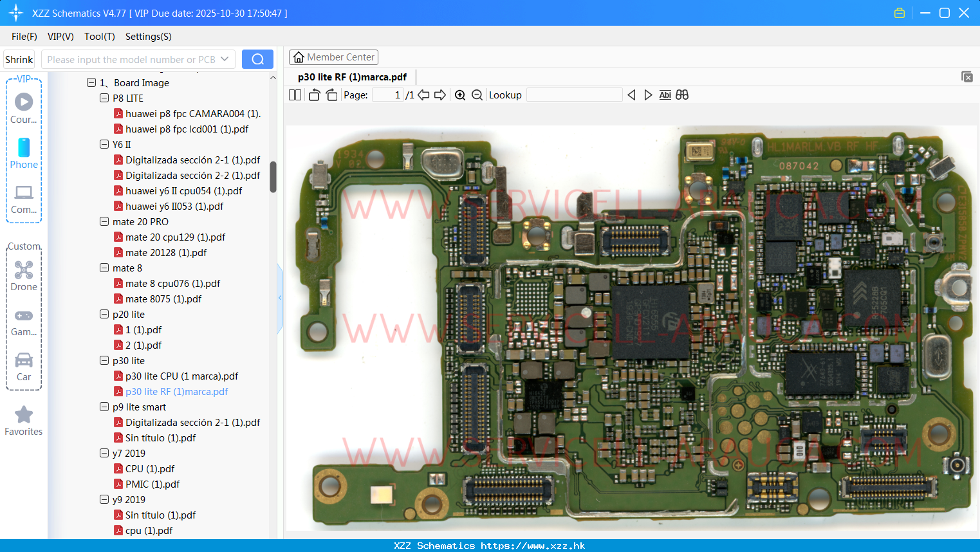Collapse the y7 2019 folder
Image resolution: width=980 pixels, height=552 pixels.
coord(104,453)
